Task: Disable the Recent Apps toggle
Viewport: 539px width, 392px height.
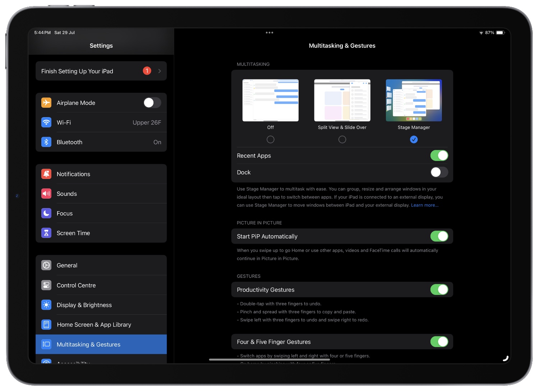Action: pos(439,155)
